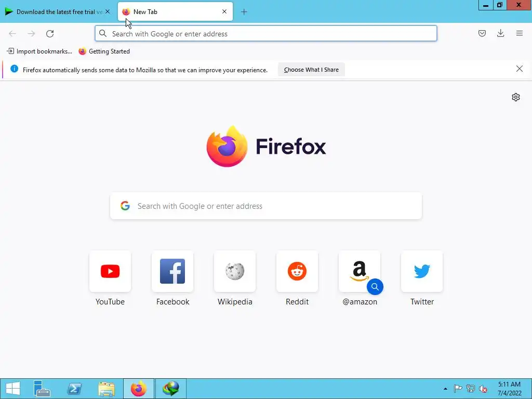Open the Windows Start button
Screen dimensions: 532x399
point(13,389)
